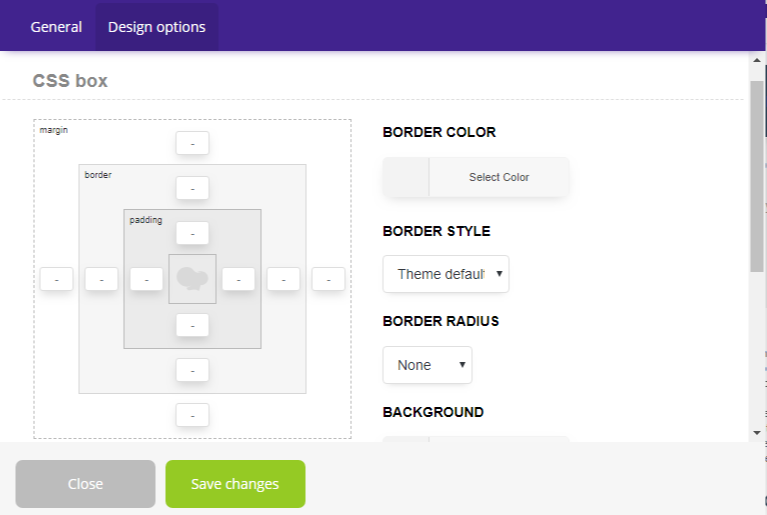Click the margin left input field
Image resolution: width=767 pixels, height=515 pixels.
coord(57,279)
